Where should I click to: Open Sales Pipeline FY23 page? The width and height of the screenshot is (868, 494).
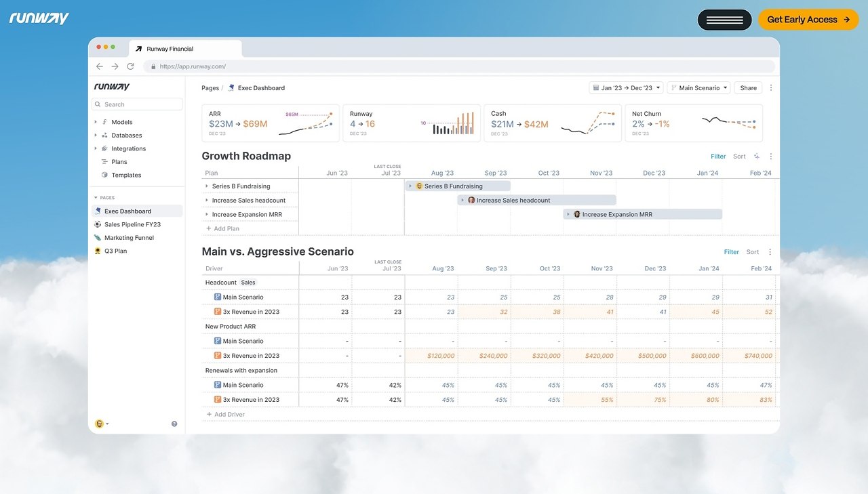tap(137, 224)
